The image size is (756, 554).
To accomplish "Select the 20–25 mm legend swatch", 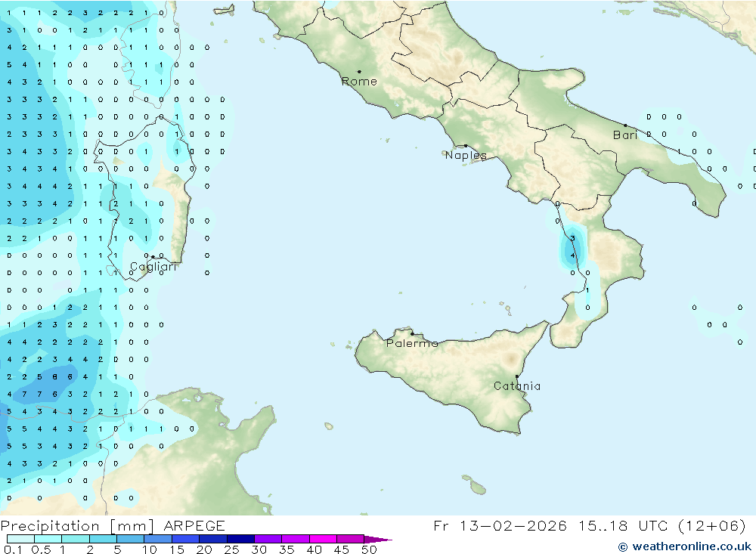I will tap(212, 539).
